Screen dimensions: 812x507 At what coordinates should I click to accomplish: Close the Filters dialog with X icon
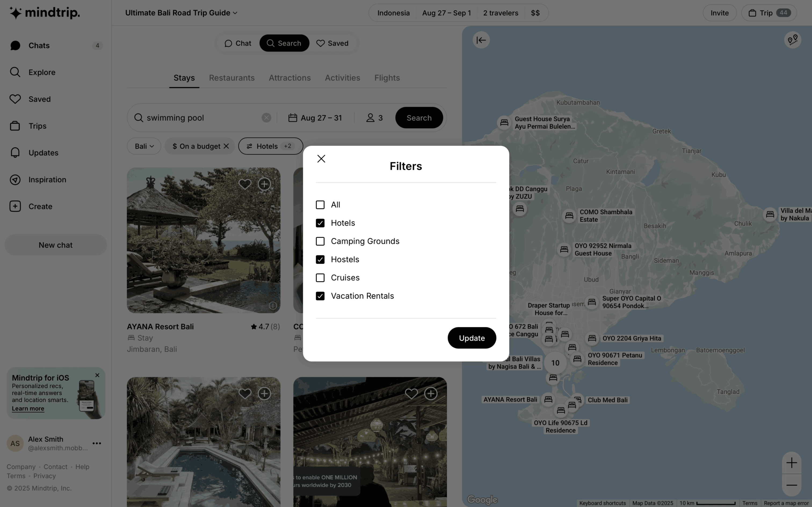(321, 159)
